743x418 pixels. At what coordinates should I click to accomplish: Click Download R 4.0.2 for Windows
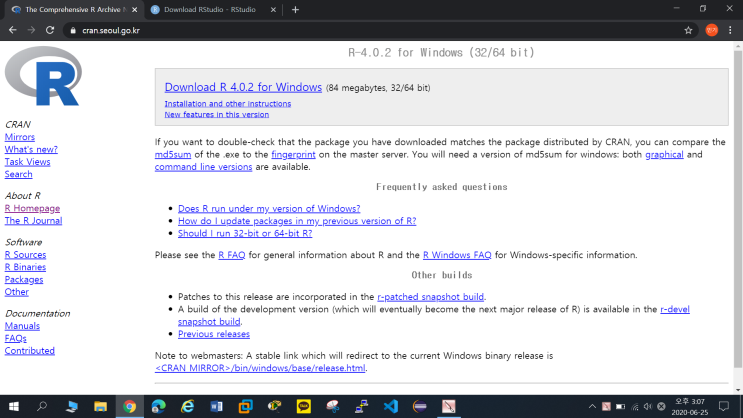point(243,87)
